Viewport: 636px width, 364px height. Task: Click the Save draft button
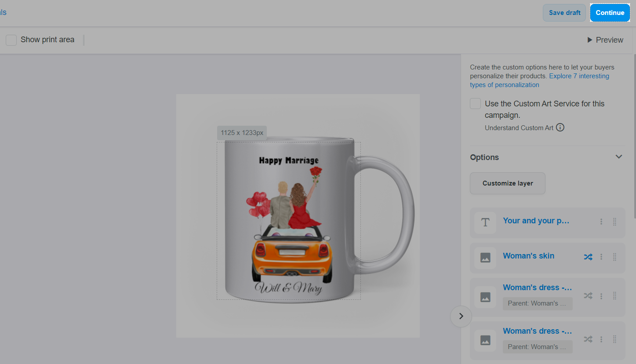[564, 13]
